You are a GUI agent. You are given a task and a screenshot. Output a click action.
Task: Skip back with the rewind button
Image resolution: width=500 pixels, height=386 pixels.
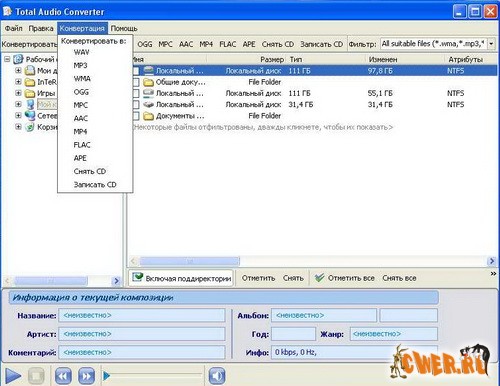[63, 376]
